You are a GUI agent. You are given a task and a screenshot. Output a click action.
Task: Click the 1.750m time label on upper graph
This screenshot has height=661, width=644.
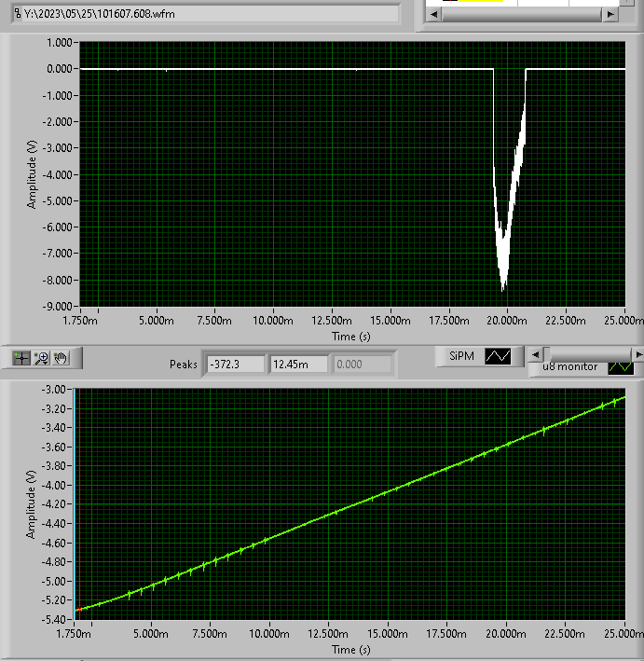click(x=80, y=321)
